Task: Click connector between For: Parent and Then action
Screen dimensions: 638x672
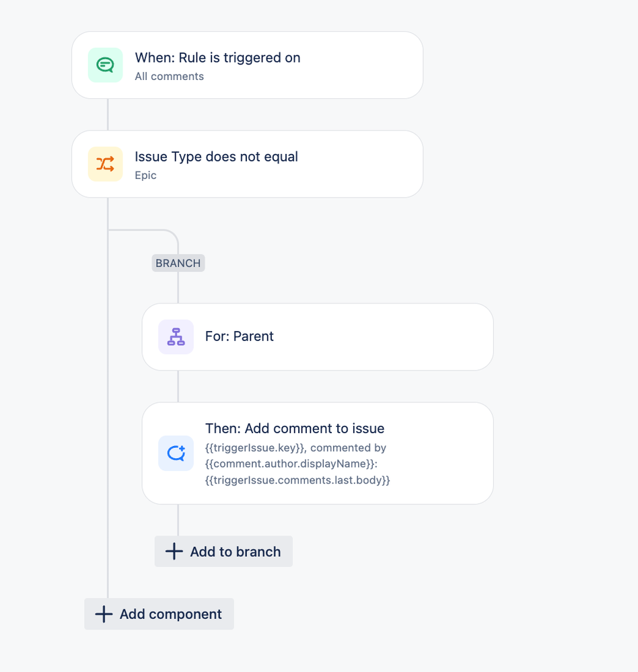Action: [178, 386]
